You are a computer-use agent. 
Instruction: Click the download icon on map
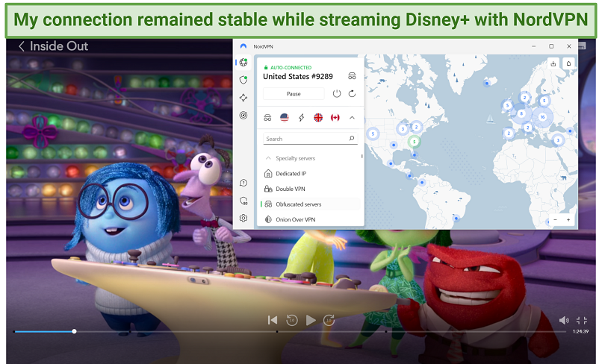(x=553, y=63)
